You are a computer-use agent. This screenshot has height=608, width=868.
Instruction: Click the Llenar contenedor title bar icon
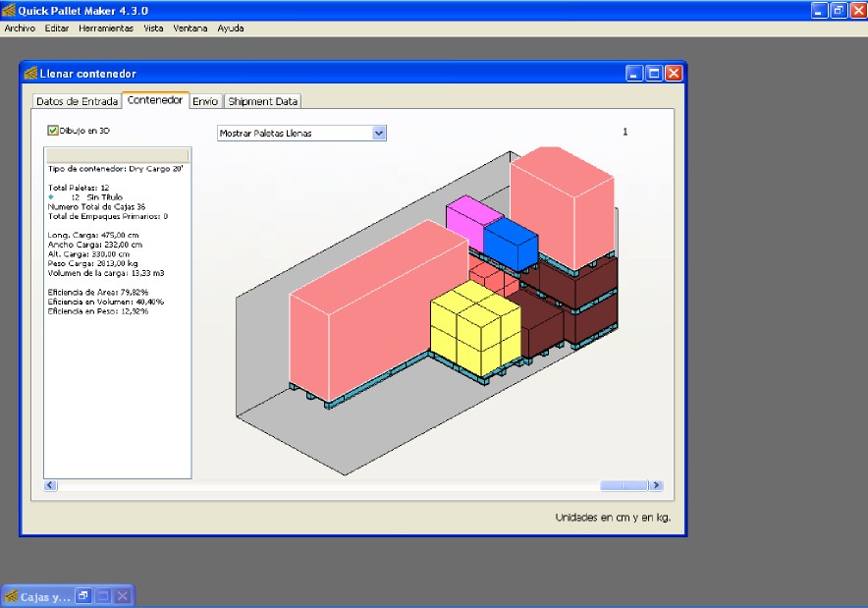30,73
